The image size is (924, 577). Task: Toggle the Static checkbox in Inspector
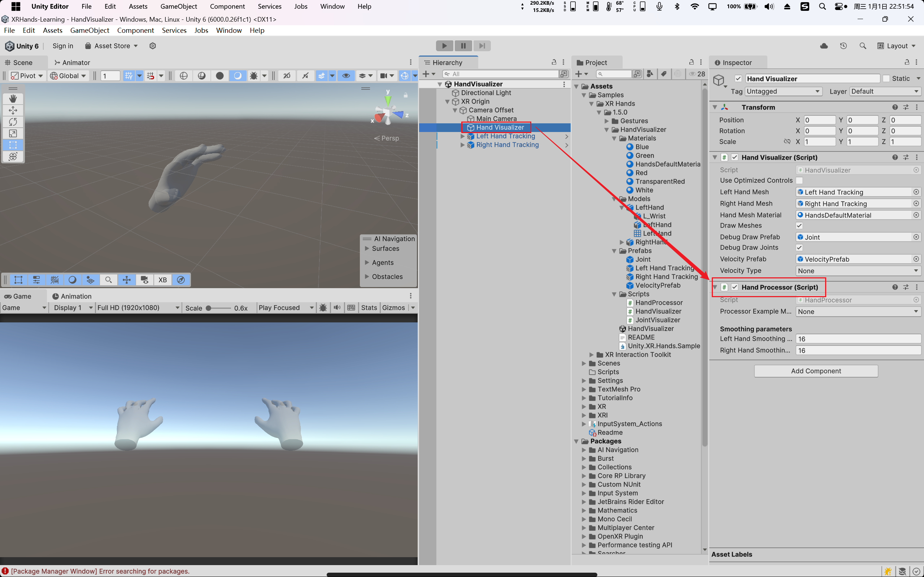886,79
